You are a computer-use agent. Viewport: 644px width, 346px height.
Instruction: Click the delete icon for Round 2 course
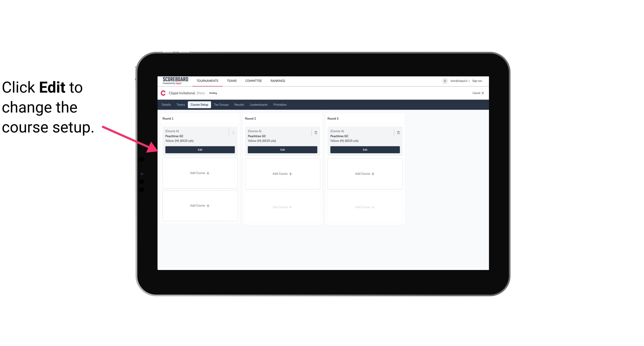tap(316, 132)
